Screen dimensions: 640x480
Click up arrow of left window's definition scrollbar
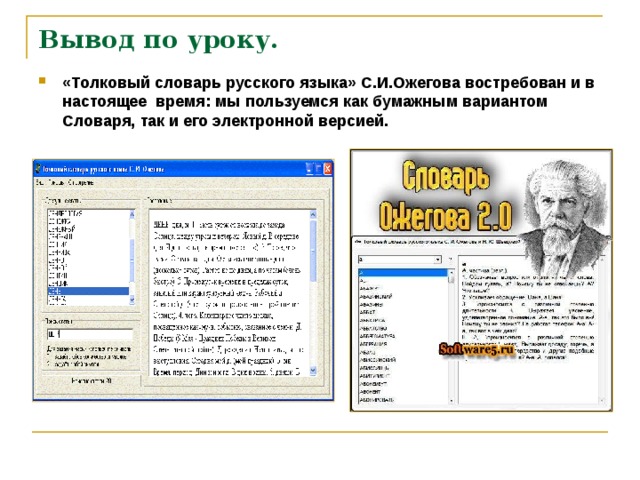(x=313, y=214)
